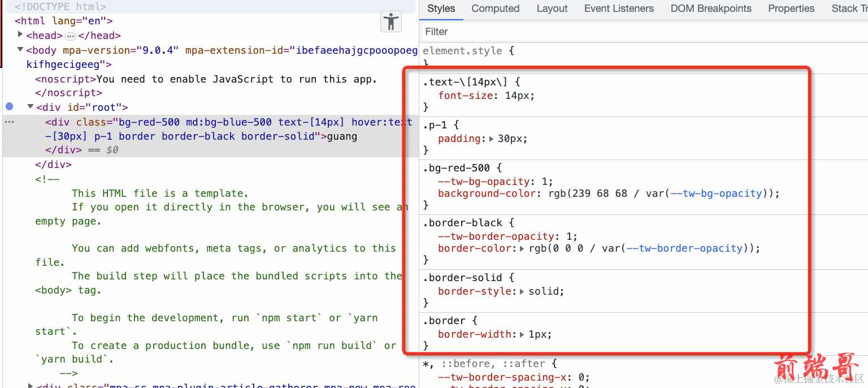The height and width of the screenshot is (388, 868).
Task: Click the blue dot marker beside div#root
Action: tap(10, 107)
